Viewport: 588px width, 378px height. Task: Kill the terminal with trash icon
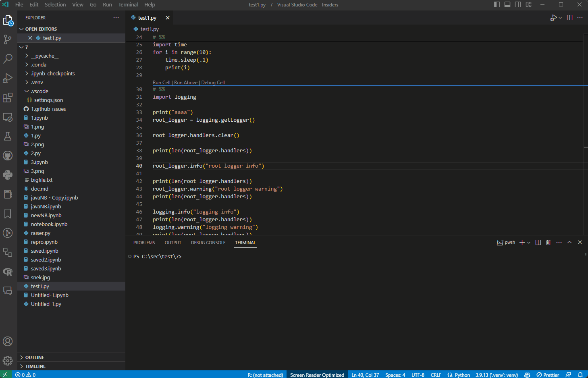click(x=548, y=242)
